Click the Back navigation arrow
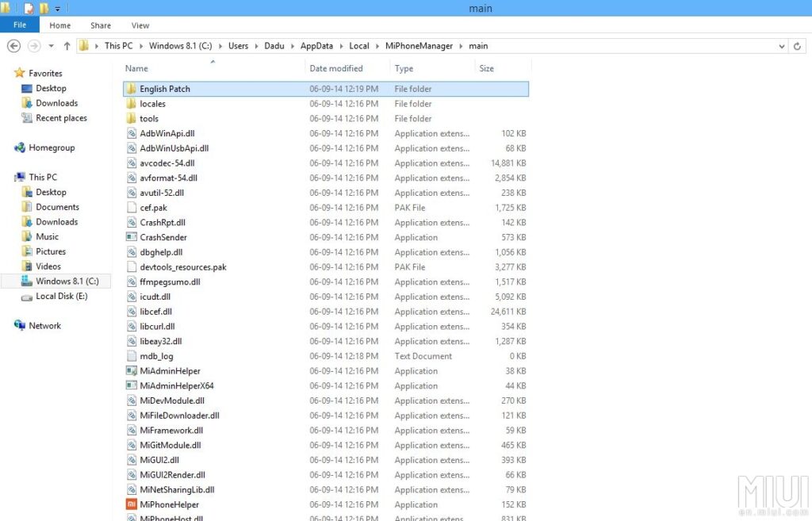The height and width of the screenshot is (521, 812). (13, 46)
